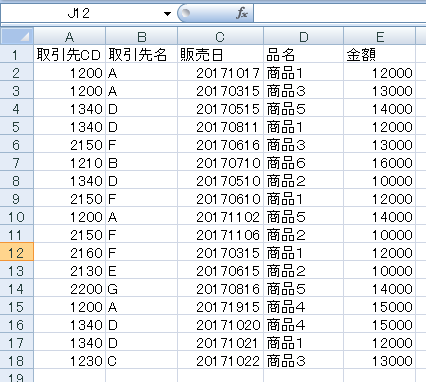Select cell with date 20170610
Image resolution: width=426 pixels, height=382 pixels.
click(x=220, y=199)
